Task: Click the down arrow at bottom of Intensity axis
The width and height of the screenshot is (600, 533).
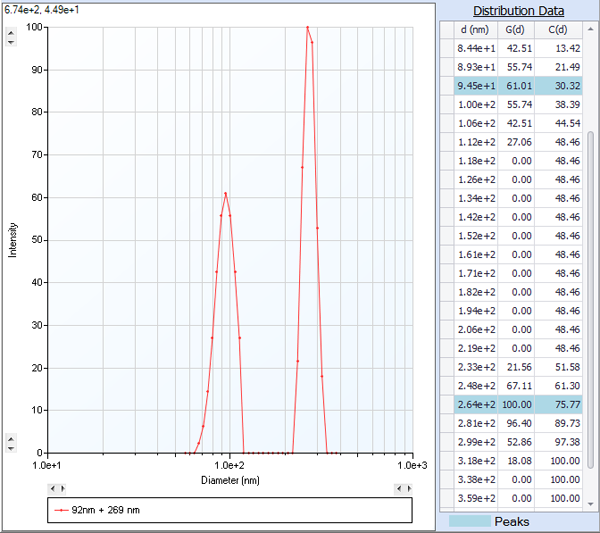Action: tap(11, 449)
